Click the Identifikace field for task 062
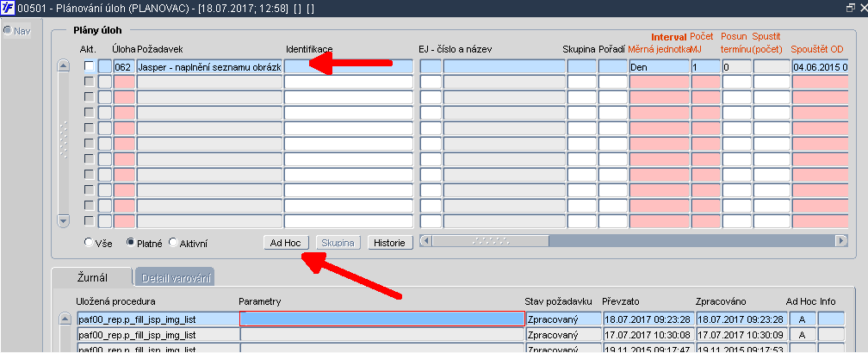 tap(349, 66)
